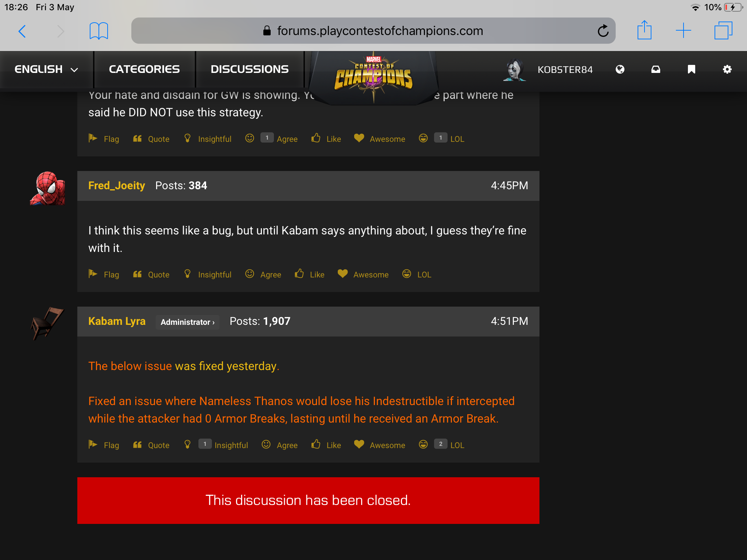This screenshot has width=747, height=560.
Task: Quote Kabam Lyra's post
Action: coord(151,445)
